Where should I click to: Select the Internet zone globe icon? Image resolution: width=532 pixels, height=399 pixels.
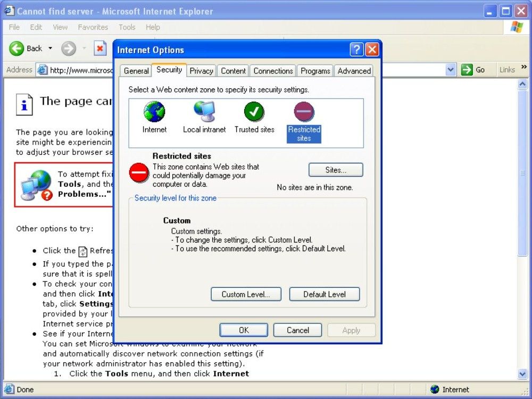click(x=154, y=112)
